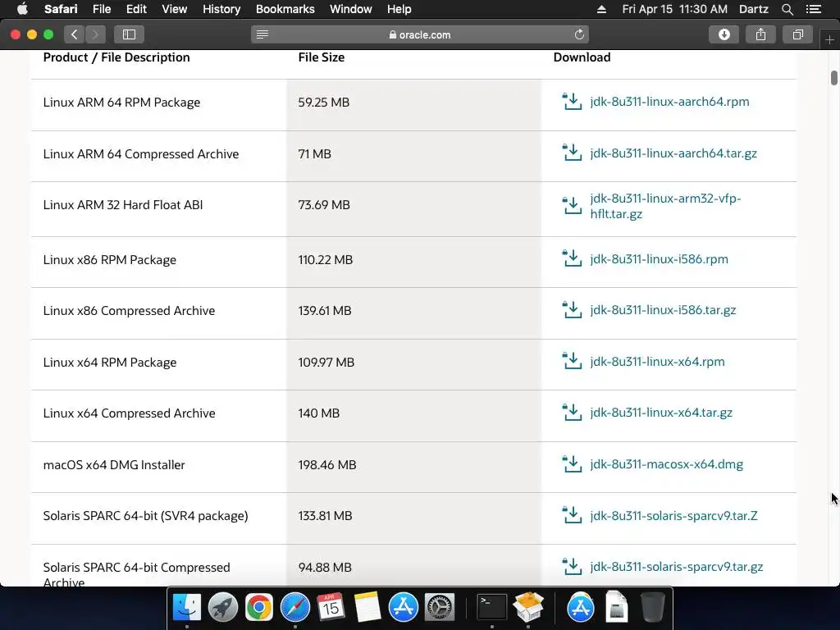
Task: Download jdk-8u311-linux-aarch64.tar.gz link
Action: [x=673, y=153]
